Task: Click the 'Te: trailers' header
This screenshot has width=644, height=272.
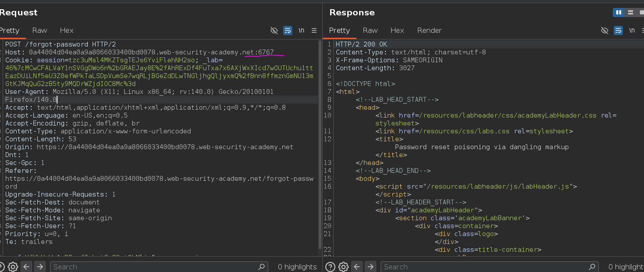Action: pyautogui.click(x=29, y=242)
